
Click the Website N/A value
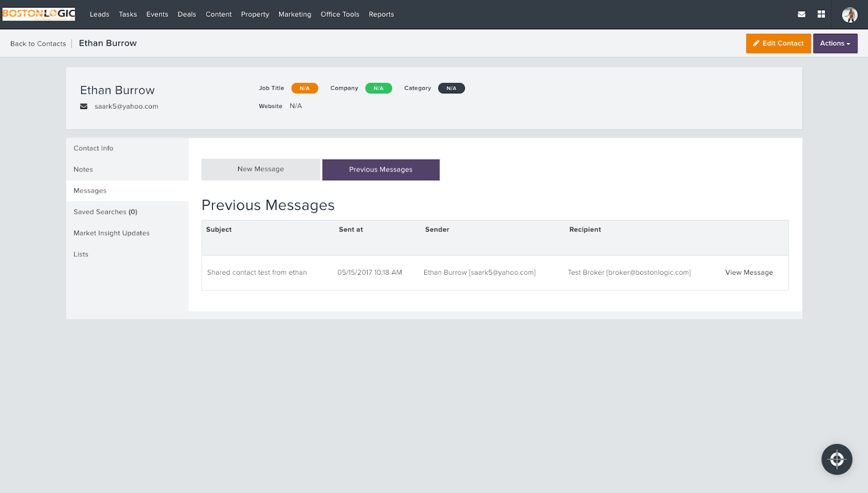tap(296, 106)
